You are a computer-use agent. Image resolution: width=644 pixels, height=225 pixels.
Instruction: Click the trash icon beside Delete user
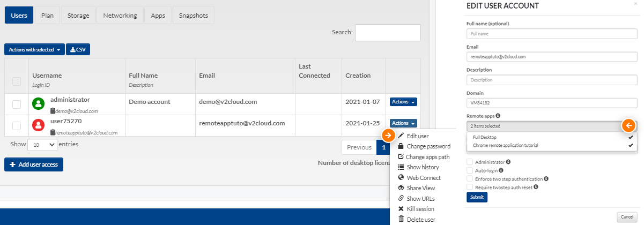(401, 219)
